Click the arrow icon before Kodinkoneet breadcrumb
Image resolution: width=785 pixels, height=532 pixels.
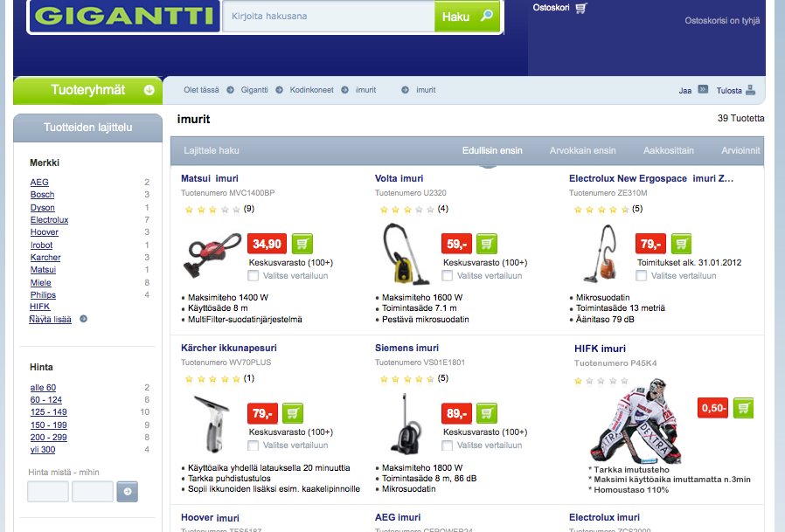click(280, 90)
